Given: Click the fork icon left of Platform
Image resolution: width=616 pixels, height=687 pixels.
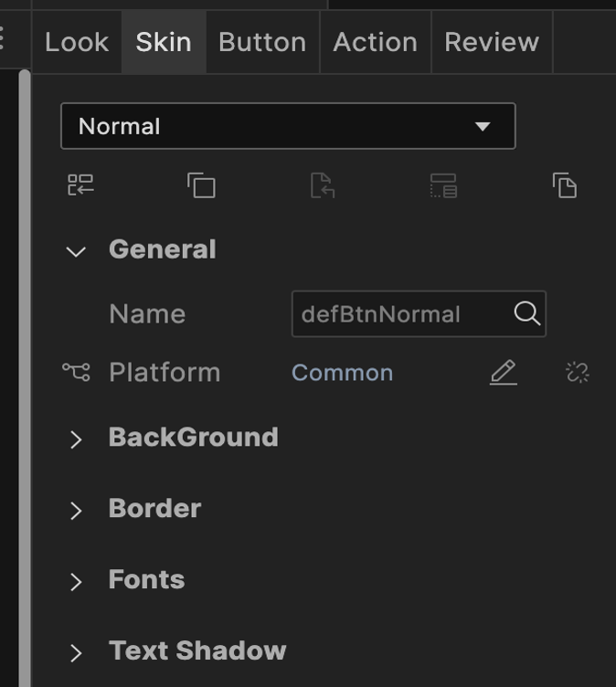Looking at the screenshot, I should point(76,372).
